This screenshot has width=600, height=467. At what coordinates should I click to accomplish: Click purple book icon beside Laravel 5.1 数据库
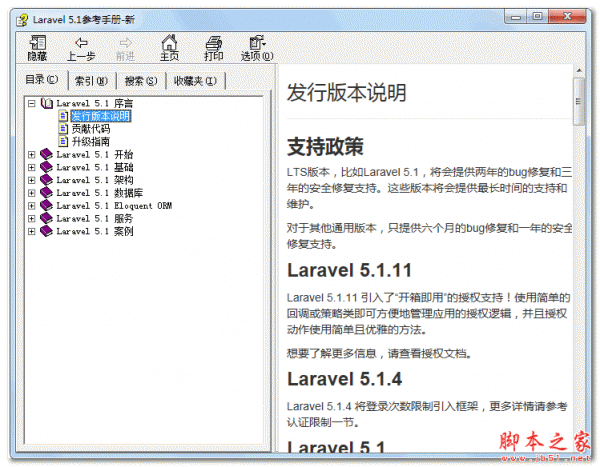46,193
